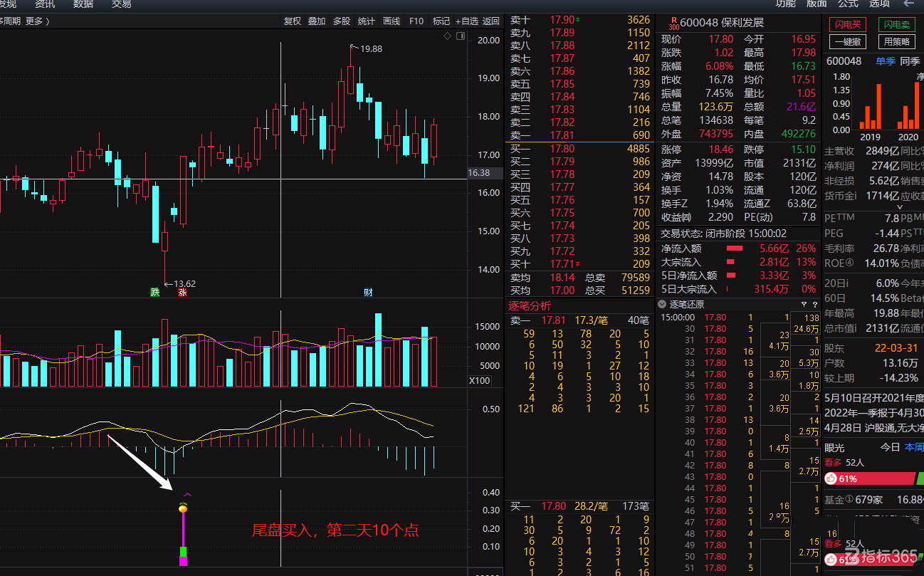Click the 看多 61% sentiment bar
The image size is (924, 576).
point(869,478)
